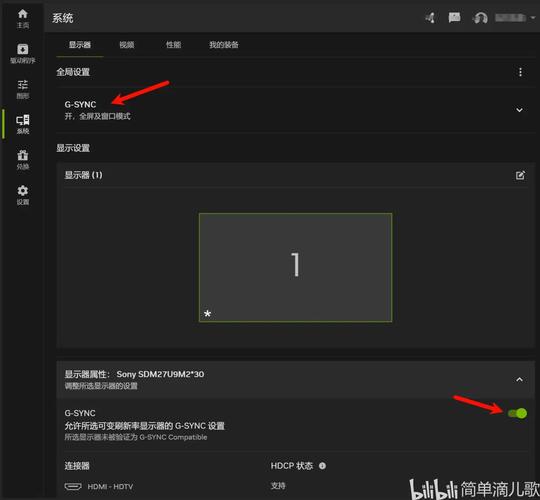Click the 全局设置 heading
540x500 pixels.
pyautogui.click(x=73, y=72)
